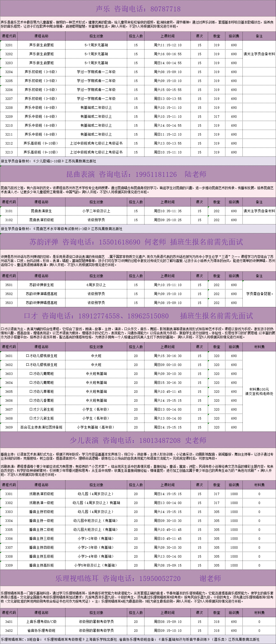Screen dimensions: 276x644
Task: Click the 学员需自备琵琶 remark cell
Action: point(259,294)
